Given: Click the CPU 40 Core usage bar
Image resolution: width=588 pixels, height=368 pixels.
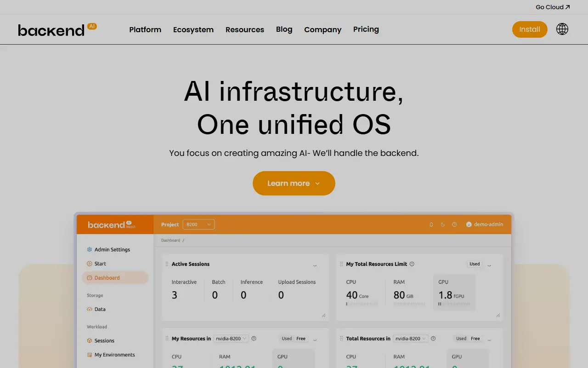Looking at the screenshot, I should point(362,304).
